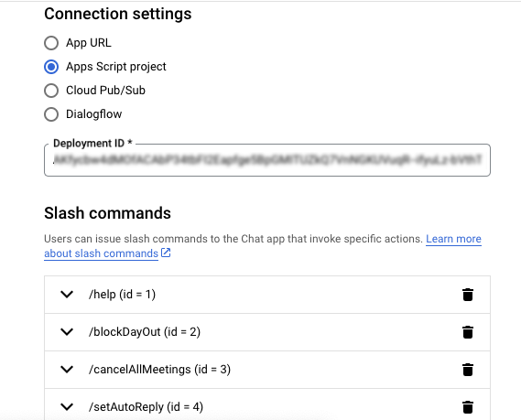521x420 pixels.
Task: Delete the /blockDayOut slash command
Action: coord(468,332)
